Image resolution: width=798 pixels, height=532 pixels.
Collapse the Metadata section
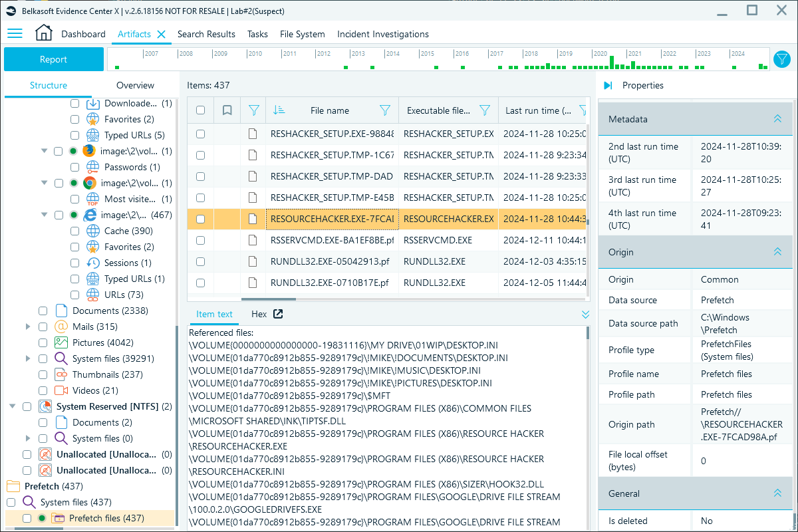click(x=777, y=119)
